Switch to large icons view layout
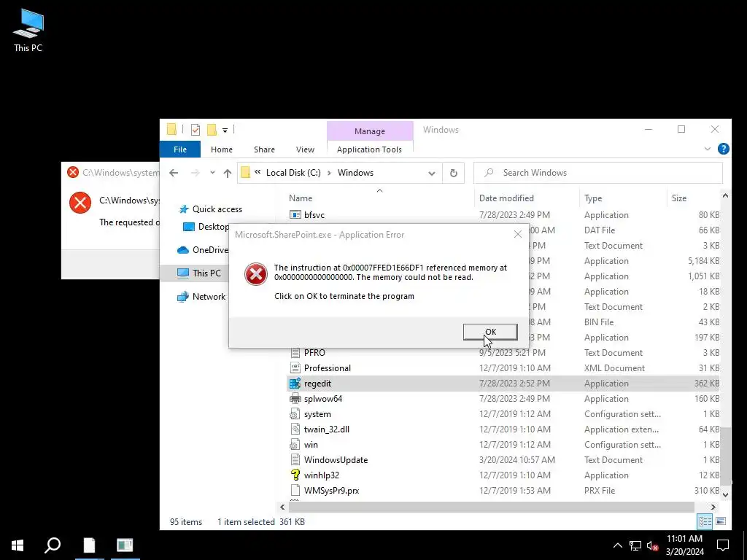747x560 pixels. click(721, 521)
